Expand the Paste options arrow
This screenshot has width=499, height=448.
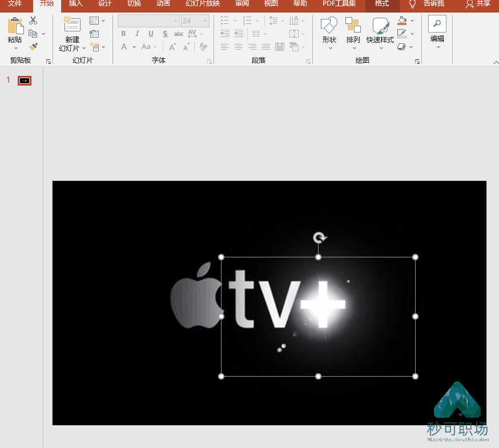(15, 48)
